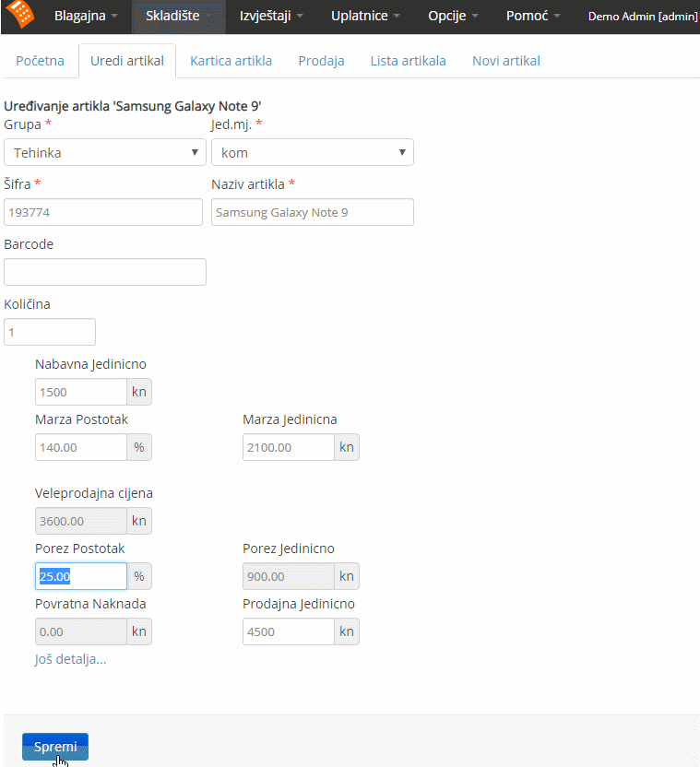Switch to the Lista artikala tab
This screenshot has width=700, height=767.
tap(408, 61)
